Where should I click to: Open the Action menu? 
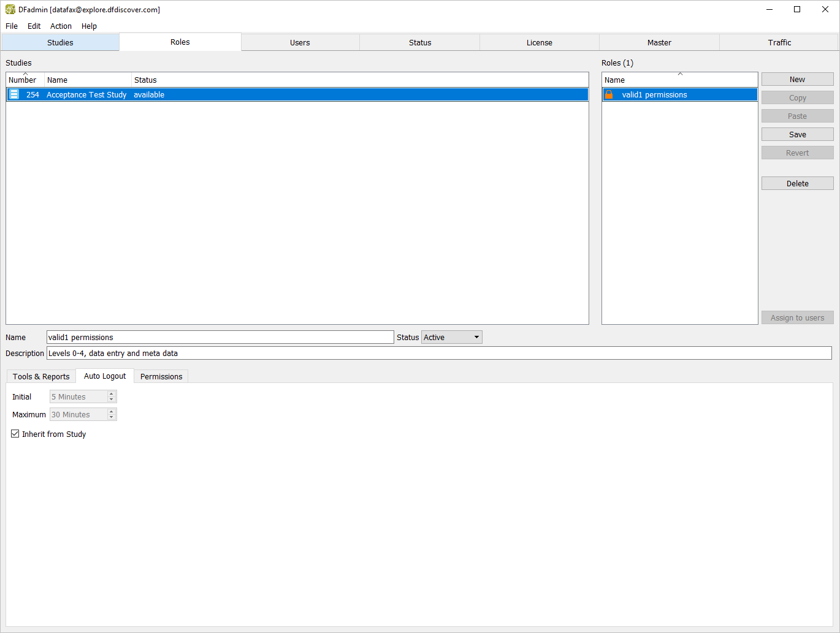point(61,26)
